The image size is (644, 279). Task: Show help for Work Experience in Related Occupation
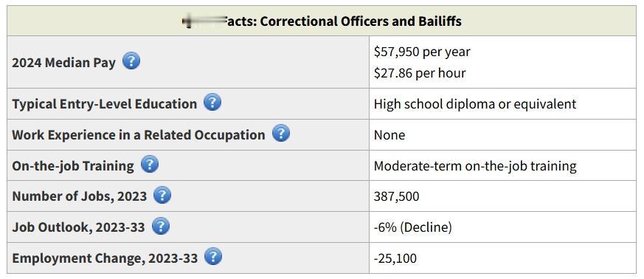click(x=281, y=134)
